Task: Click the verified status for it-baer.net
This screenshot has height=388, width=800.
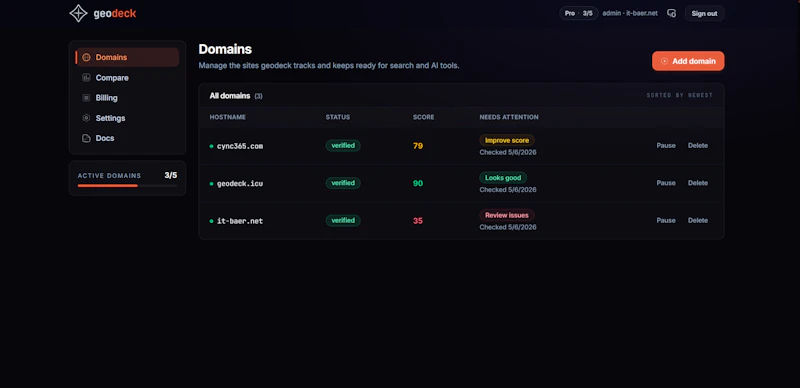Action: [343, 221]
